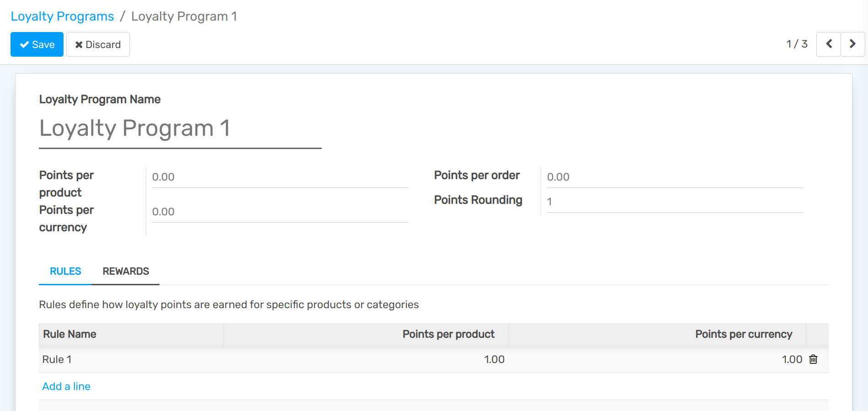Viewport: 868px width, 411px height.
Task: Focus the Points per product input
Action: (x=279, y=177)
